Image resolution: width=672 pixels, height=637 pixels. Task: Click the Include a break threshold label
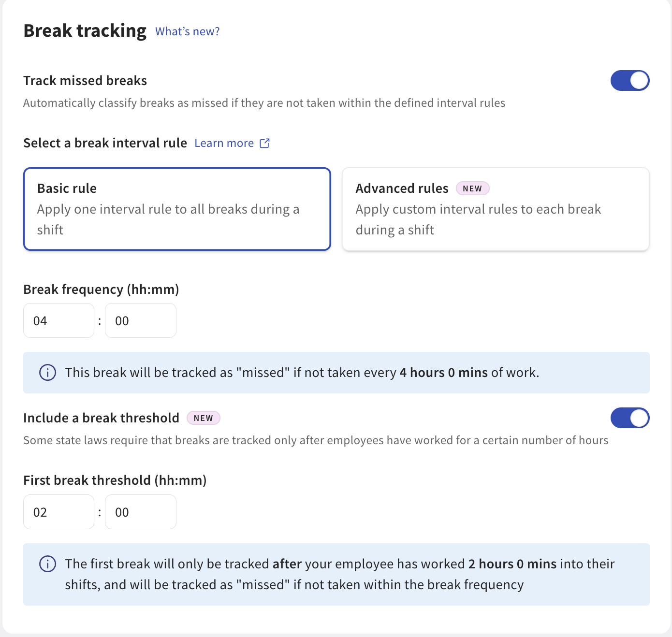pos(101,418)
